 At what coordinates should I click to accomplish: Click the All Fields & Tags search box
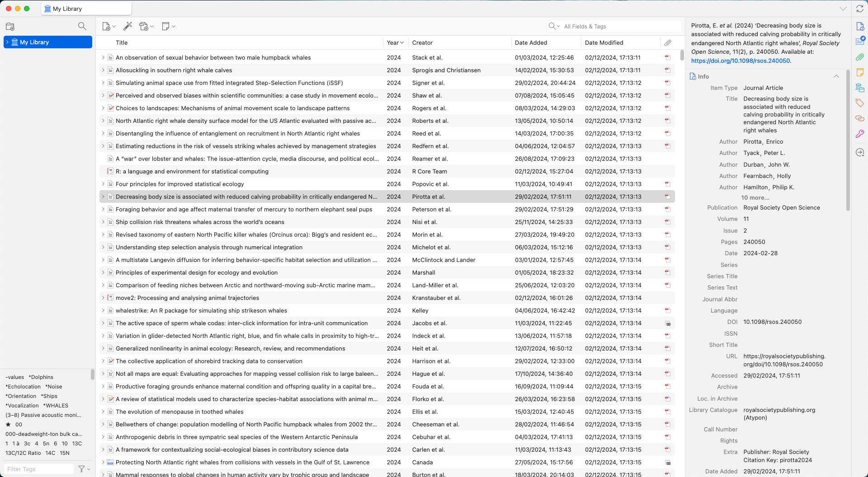click(x=619, y=26)
